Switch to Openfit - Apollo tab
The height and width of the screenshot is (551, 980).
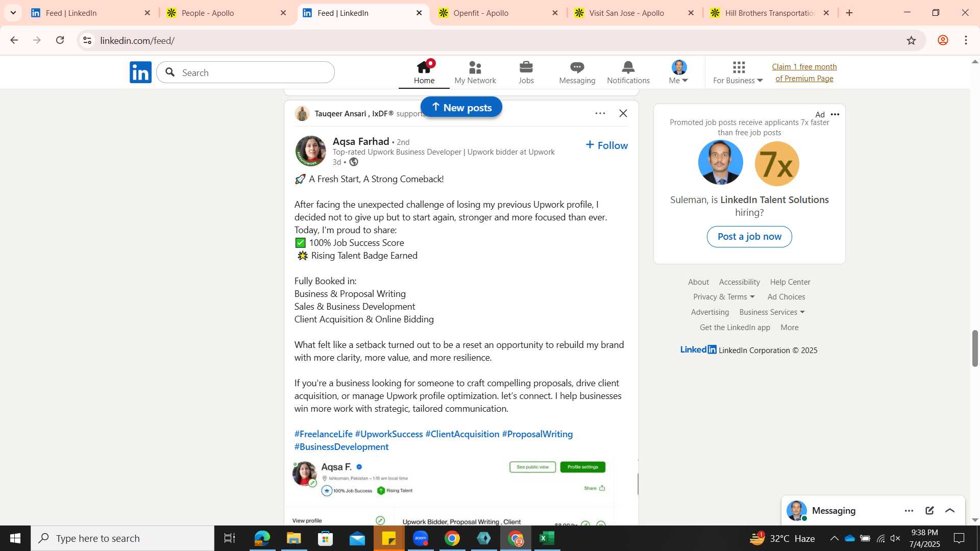point(498,13)
